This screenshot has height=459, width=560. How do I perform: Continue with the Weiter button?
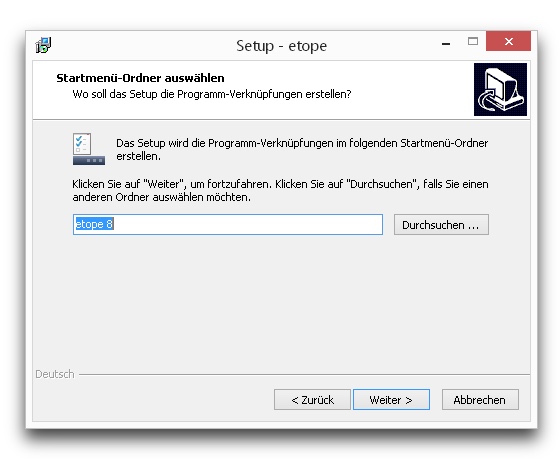(x=391, y=399)
